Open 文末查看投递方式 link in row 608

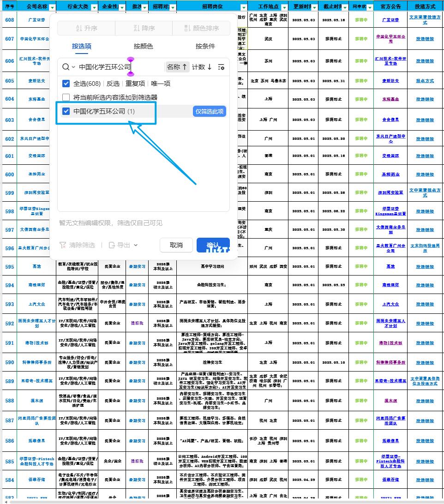425,20
